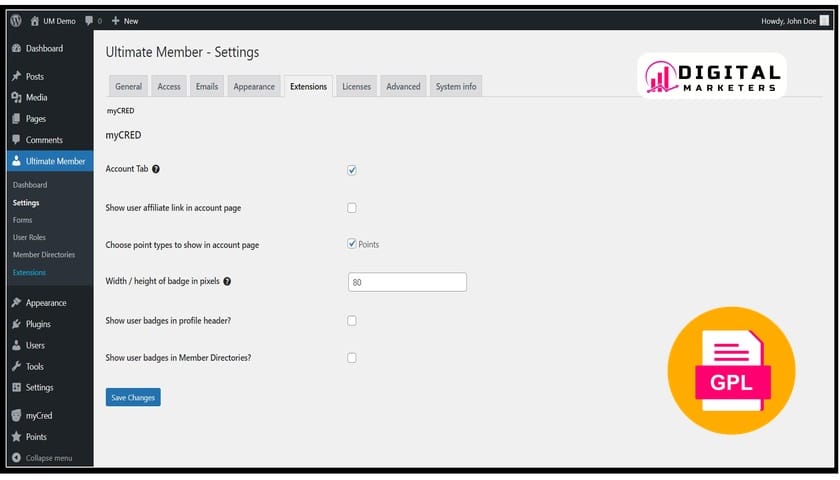Viewport: 840px width, 480px height.
Task: Select the Extensions tab
Action: pyautogui.click(x=309, y=86)
